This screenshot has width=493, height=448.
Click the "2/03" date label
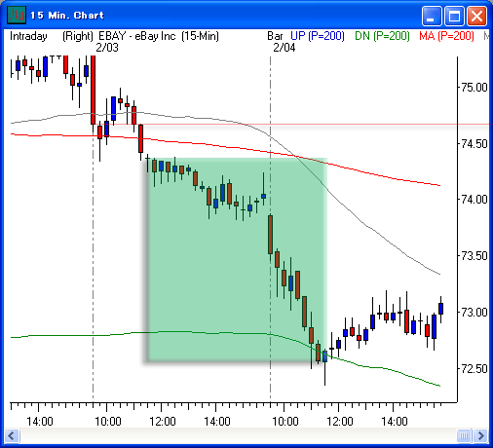107,48
